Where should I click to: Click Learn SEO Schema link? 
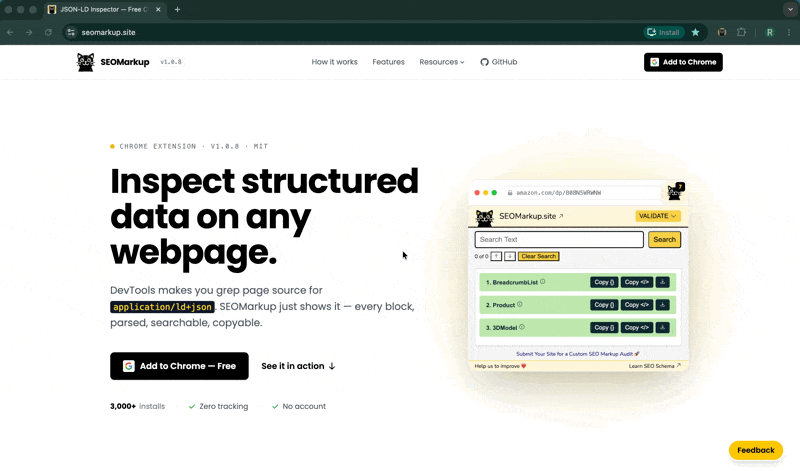point(655,366)
